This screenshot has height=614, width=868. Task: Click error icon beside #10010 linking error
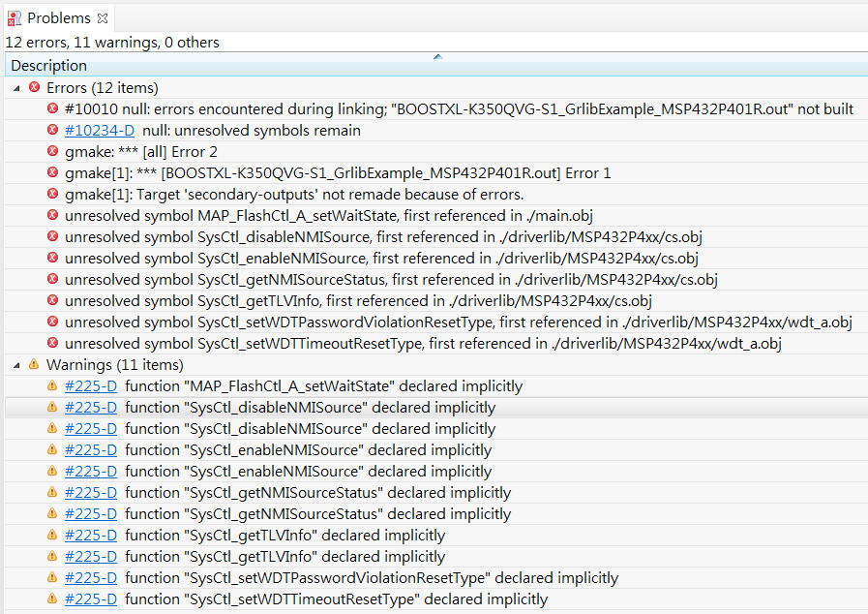click(53, 109)
